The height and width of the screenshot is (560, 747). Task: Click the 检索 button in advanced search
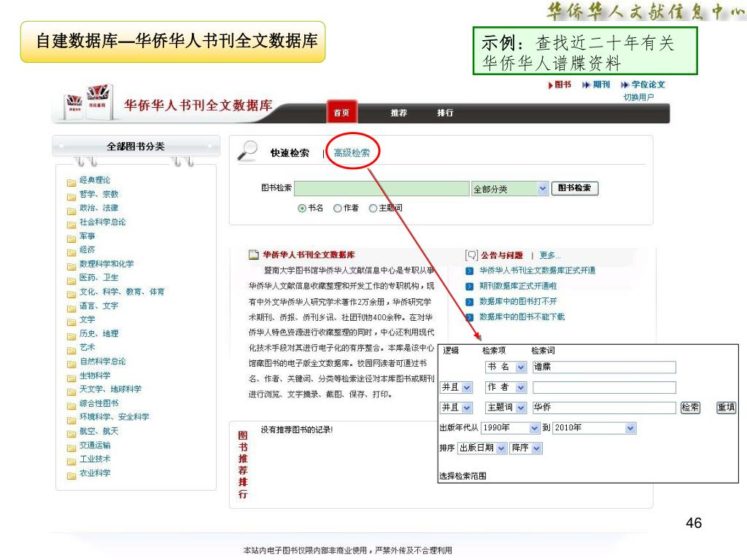(x=690, y=408)
